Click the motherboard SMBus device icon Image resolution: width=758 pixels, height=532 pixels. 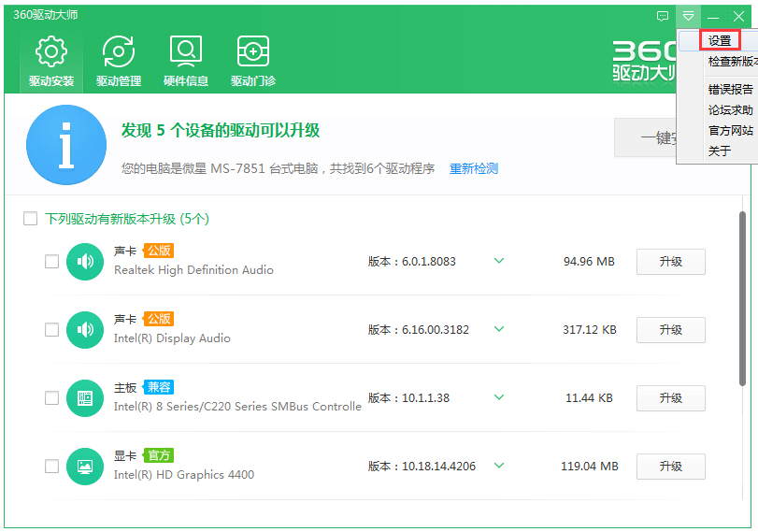(85, 398)
